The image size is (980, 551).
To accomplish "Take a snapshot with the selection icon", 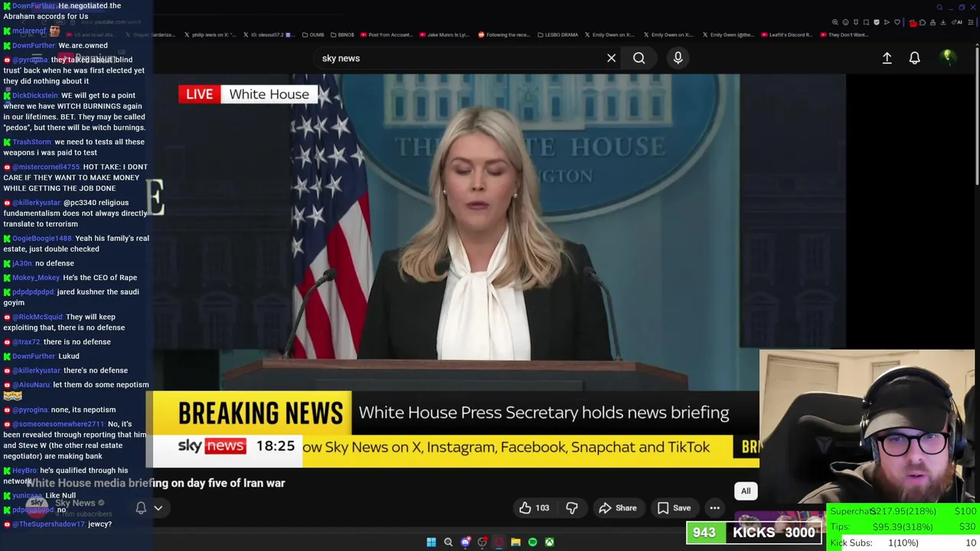I will [x=866, y=22].
